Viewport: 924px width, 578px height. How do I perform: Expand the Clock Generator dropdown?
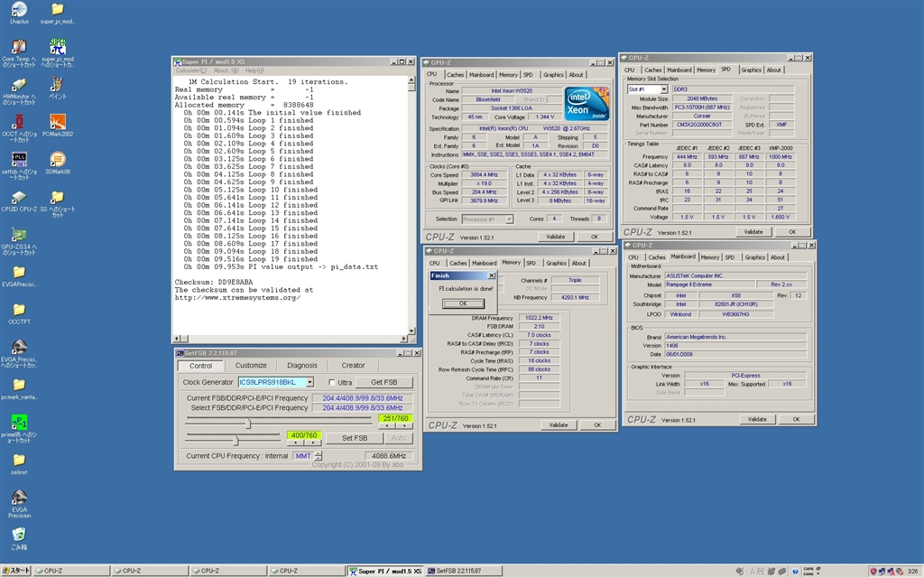pos(310,383)
